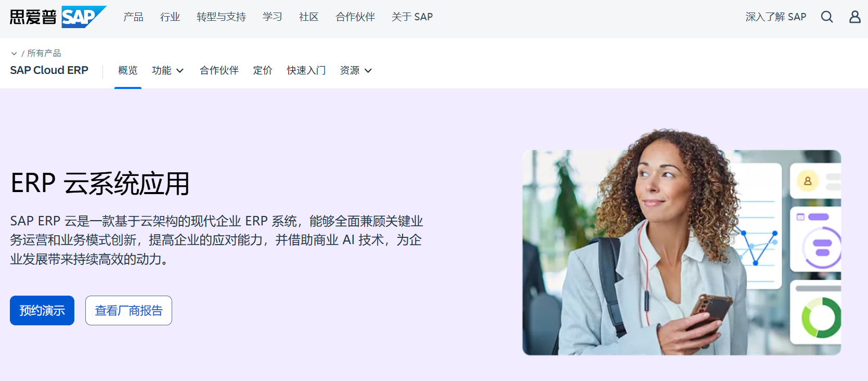Open the 产品 top menu
Image resolution: width=868 pixels, height=381 pixels.
tap(133, 17)
